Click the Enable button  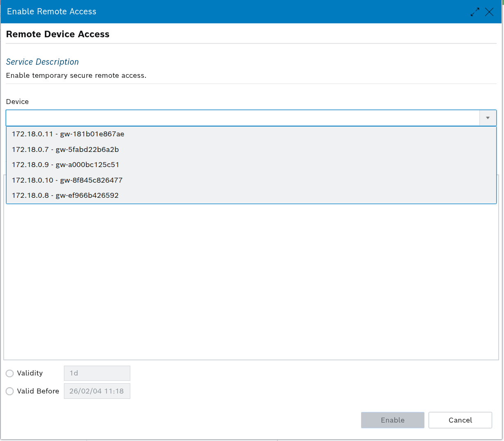tap(393, 420)
